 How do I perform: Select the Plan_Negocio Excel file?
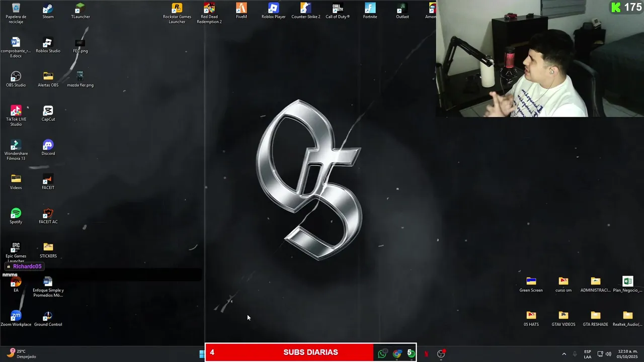point(627,285)
